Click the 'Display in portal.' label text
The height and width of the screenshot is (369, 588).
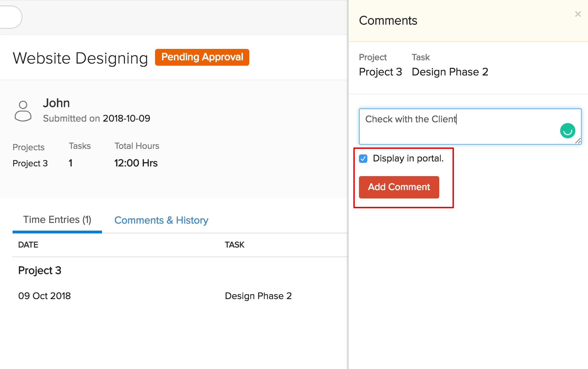(408, 158)
